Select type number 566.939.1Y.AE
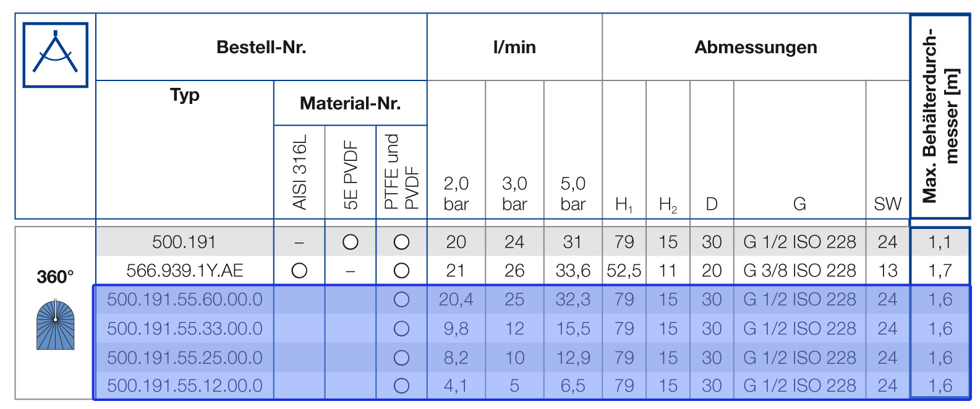Viewport: 980px width, 409px height. pos(185,270)
